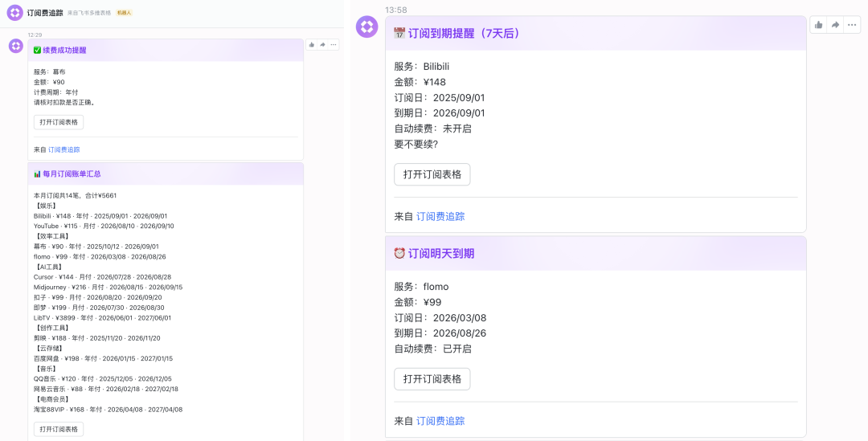Open the three-dot menu beside 订阅到期提醒 card
868x441 pixels.
[852, 25]
